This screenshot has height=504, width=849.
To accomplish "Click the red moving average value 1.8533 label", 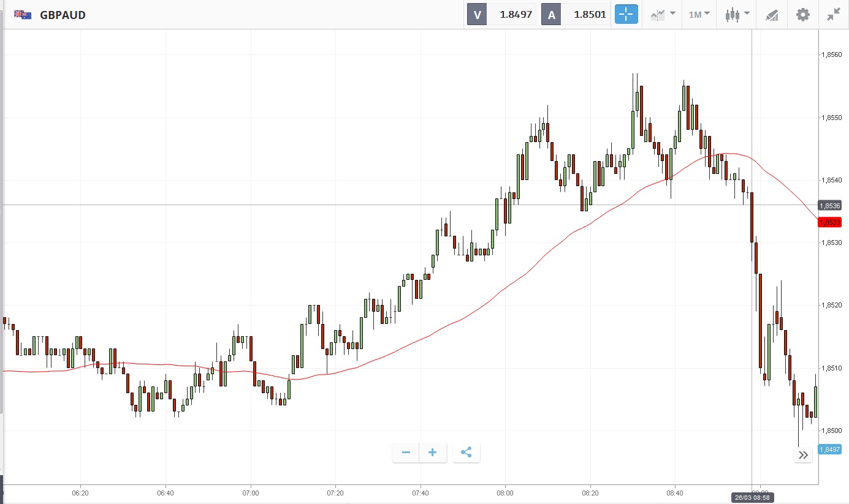I will 832,222.
